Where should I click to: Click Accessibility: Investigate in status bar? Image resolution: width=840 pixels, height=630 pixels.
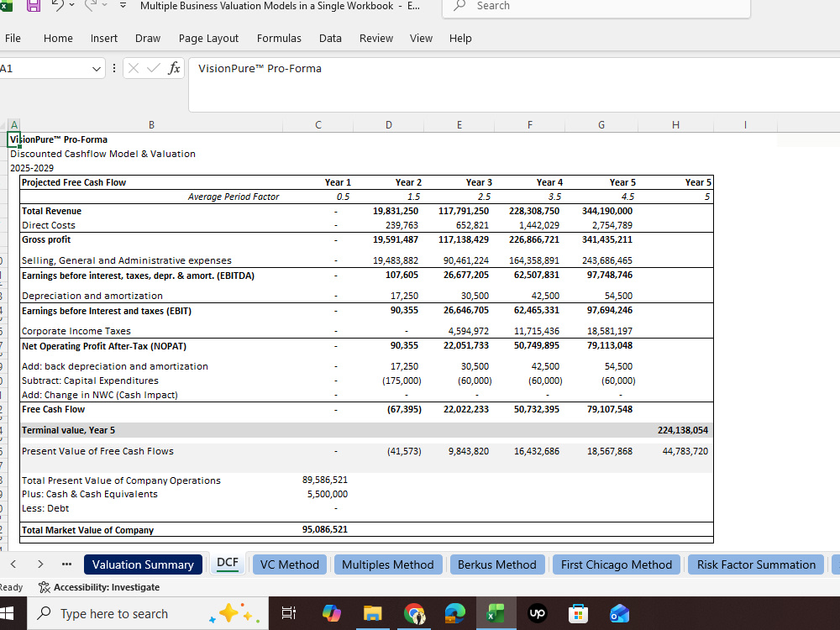click(99, 587)
